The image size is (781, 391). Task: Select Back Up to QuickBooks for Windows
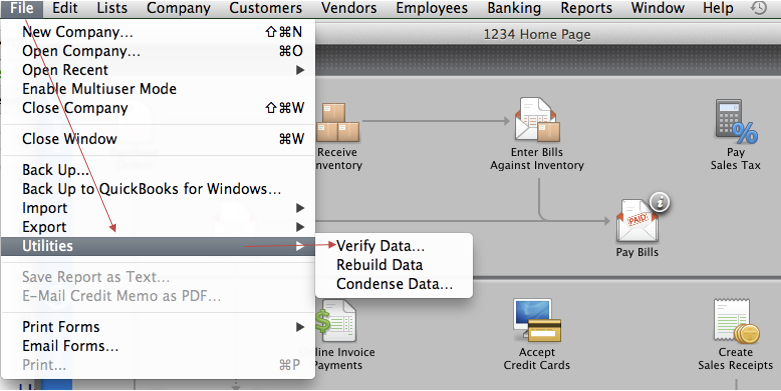click(158, 189)
